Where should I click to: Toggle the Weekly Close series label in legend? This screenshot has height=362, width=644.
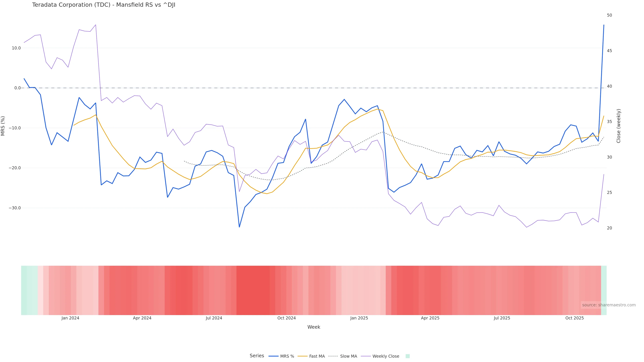[386, 356]
